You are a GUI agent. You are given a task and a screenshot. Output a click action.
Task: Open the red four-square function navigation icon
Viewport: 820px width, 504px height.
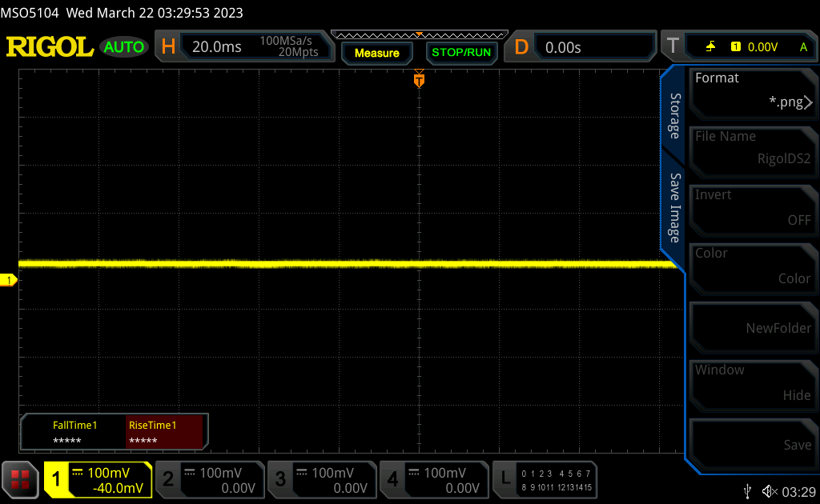click(20, 479)
